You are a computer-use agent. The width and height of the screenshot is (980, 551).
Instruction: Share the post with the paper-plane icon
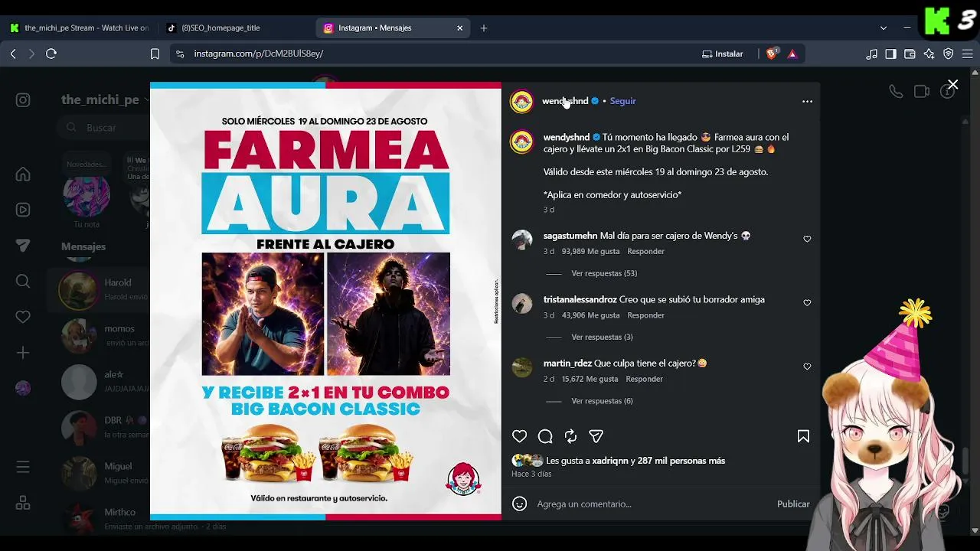tap(596, 436)
